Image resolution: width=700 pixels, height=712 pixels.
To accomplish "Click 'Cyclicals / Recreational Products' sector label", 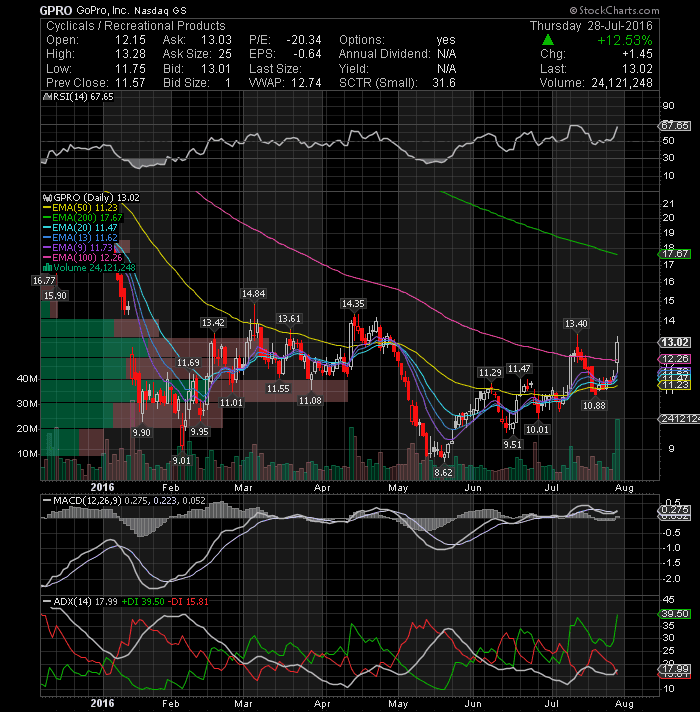I will tap(136, 26).
